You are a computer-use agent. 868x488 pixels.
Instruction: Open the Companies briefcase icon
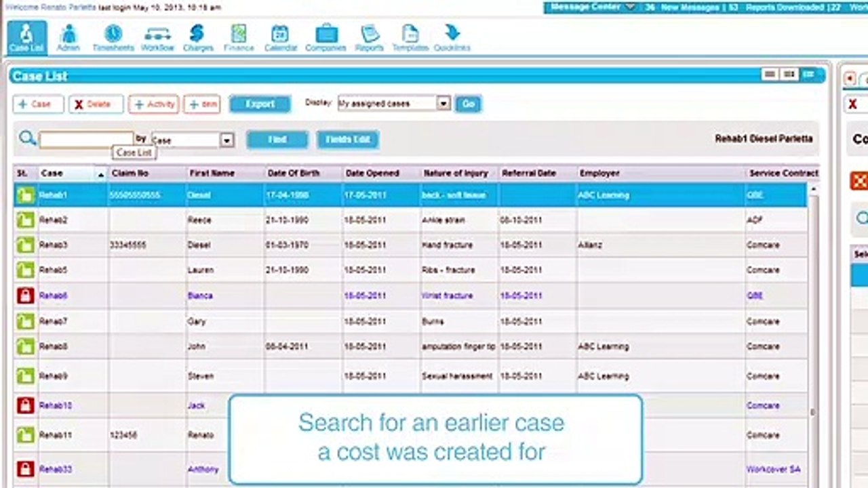(325, 37)
